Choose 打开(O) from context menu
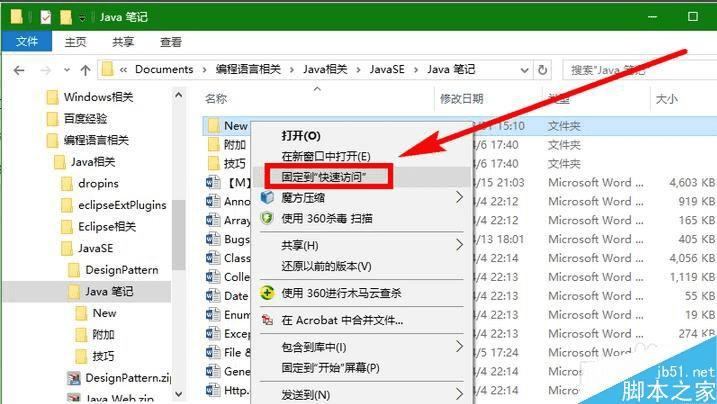This screenshot has width=717, height=404. click(301, 136)
